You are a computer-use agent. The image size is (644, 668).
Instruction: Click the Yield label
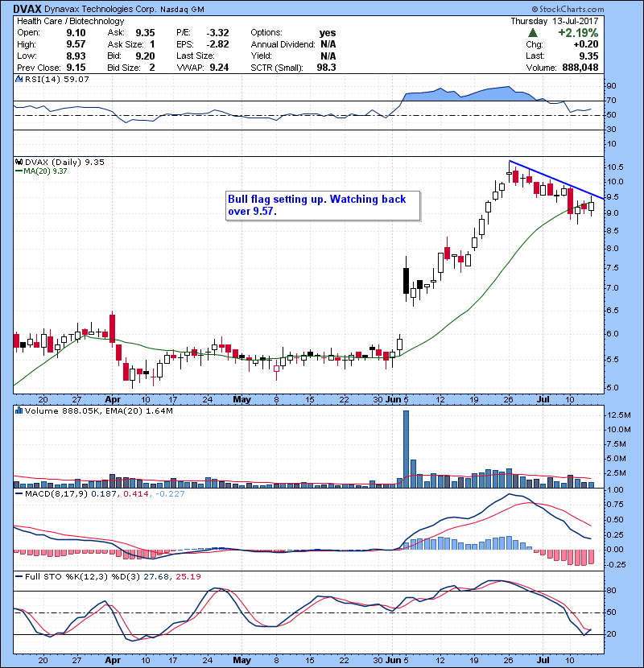click(x=261, y=56)
